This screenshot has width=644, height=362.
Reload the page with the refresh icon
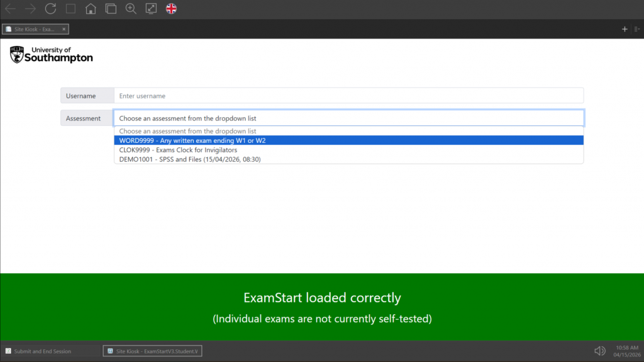pyautogui.click(x=50, y=9)
